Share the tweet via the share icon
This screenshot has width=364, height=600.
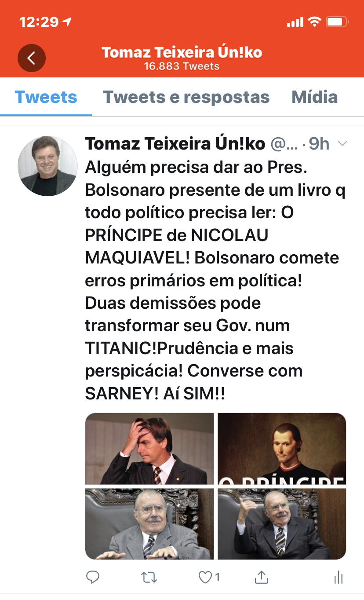262,576
